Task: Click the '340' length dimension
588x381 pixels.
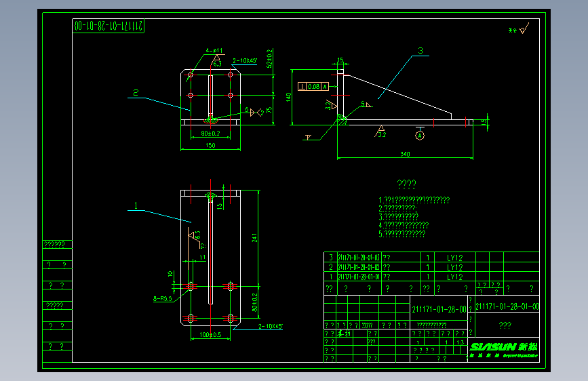Action: pyautogui.click(x=405, y=154)
